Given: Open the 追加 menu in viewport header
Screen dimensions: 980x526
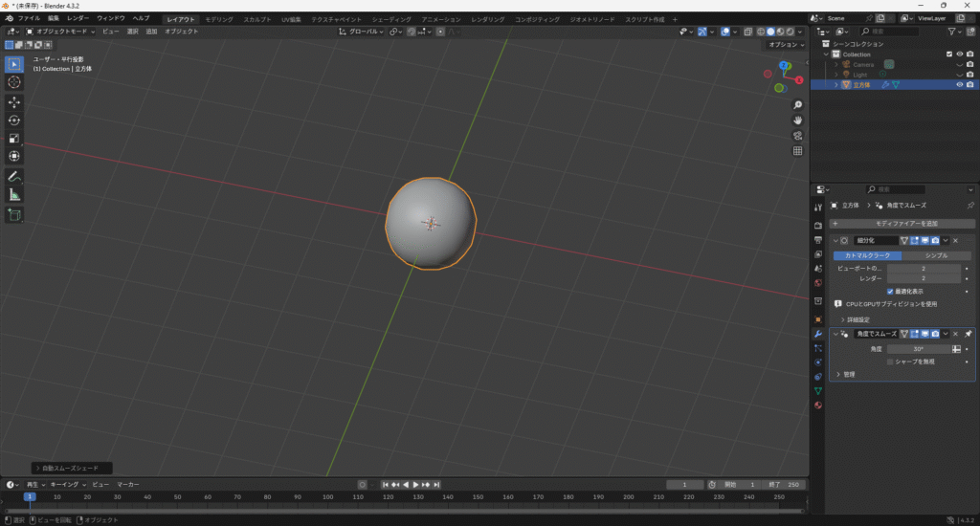Looking at the screenshot, I should coord(152,32).
